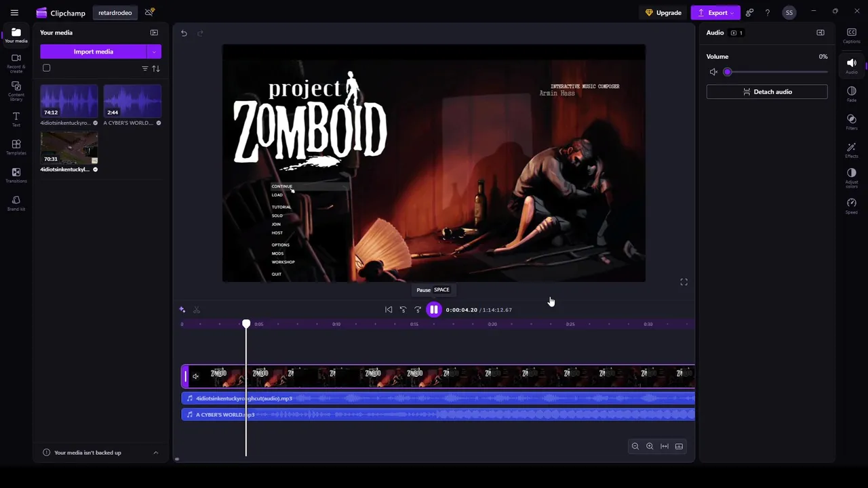Screen dimensions: 868x488
Task: Pause the video playback
Action: (x=434, y=310)
